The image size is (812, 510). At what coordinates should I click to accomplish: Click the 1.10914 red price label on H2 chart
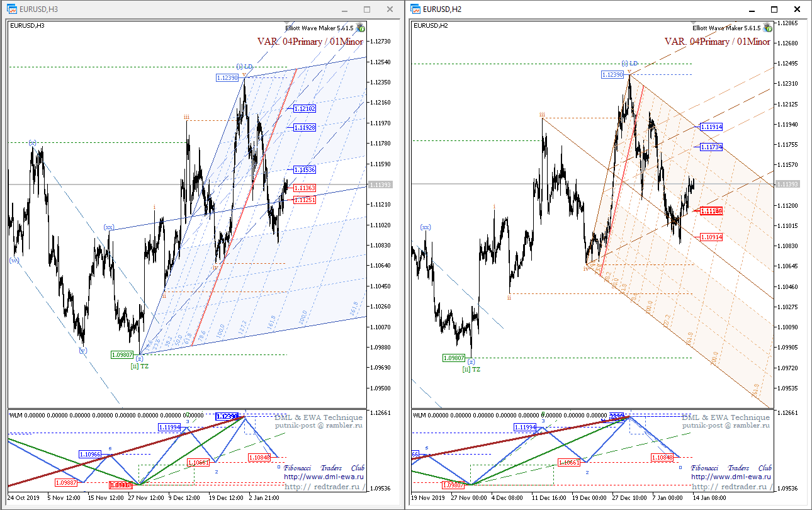pyautogui.click(x=711, y=237)
